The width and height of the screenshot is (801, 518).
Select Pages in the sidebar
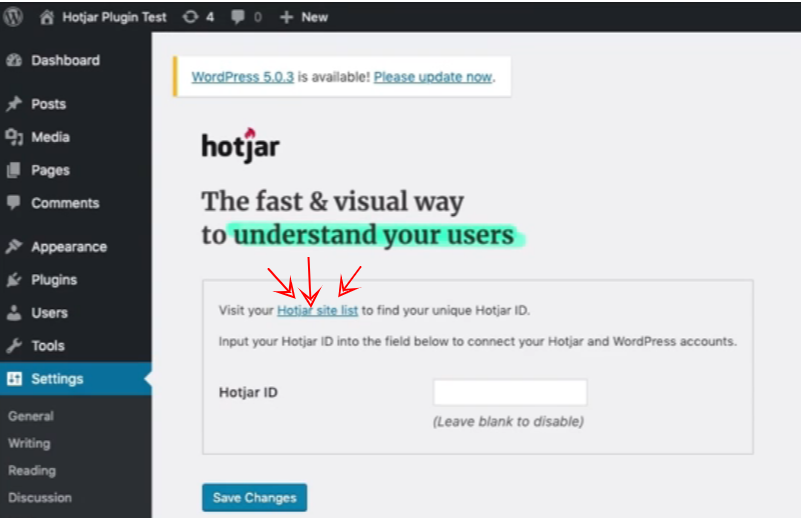coord(50,170)
